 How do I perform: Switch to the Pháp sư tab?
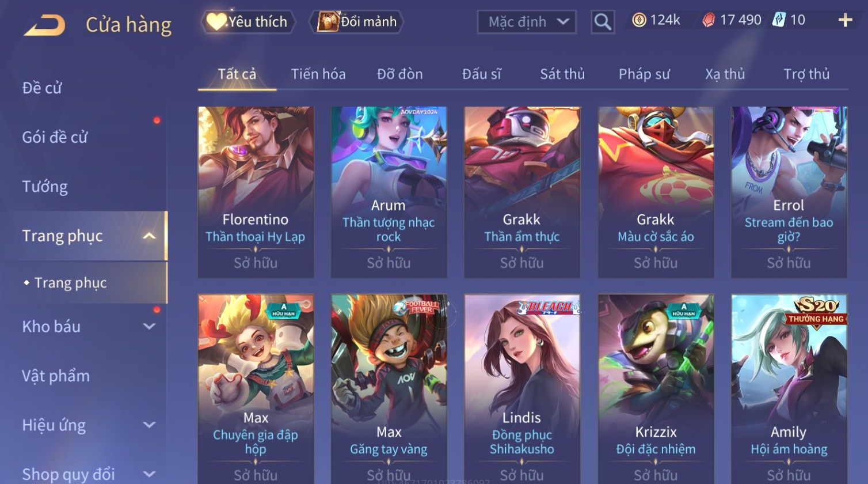click(644, 74)
